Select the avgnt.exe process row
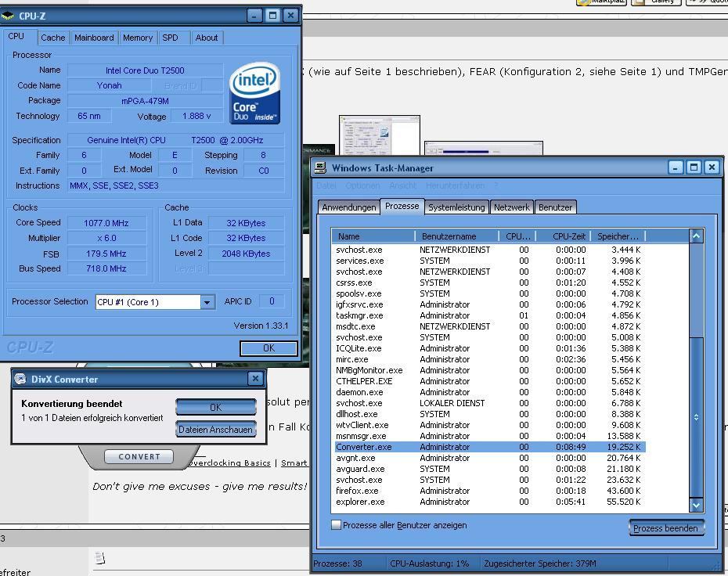The height and width of the screenshot is (576, 728). pos(488,458)
